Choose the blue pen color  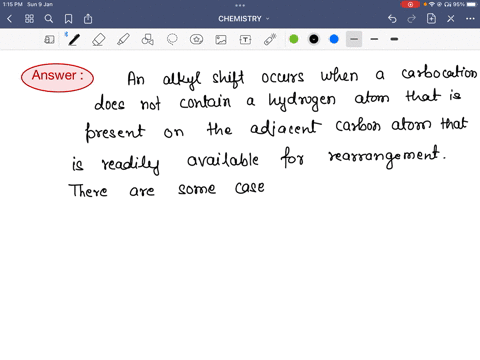click(x=334, y=39)
